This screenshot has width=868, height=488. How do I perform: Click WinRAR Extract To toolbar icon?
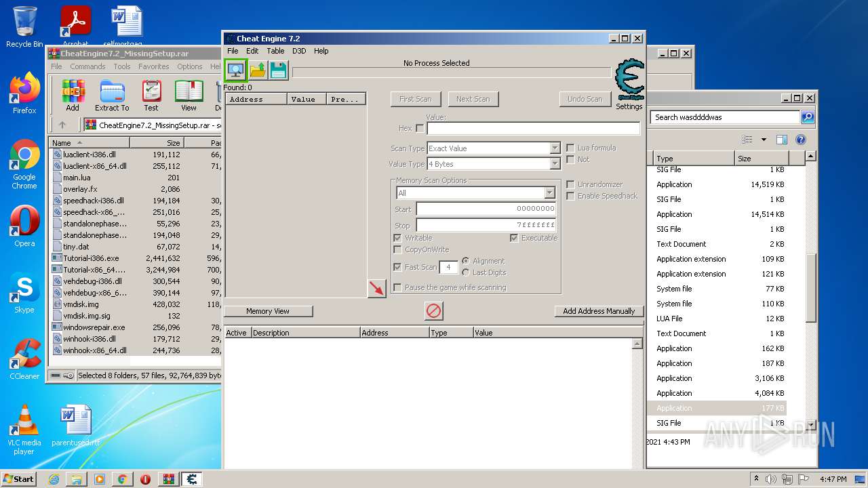pyautogui.click(x=112, y=96)
